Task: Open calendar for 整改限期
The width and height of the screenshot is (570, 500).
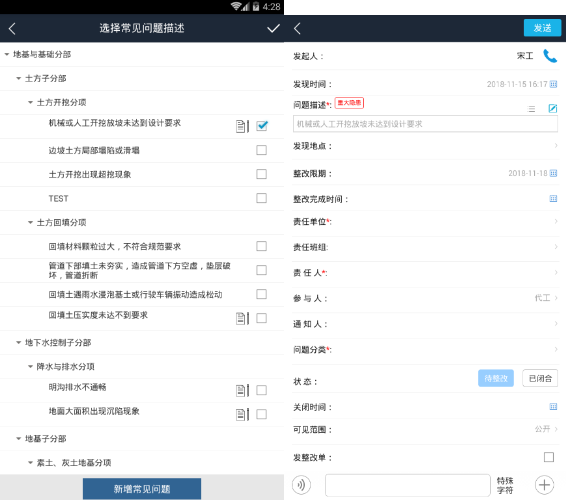Action: (553, 173)
